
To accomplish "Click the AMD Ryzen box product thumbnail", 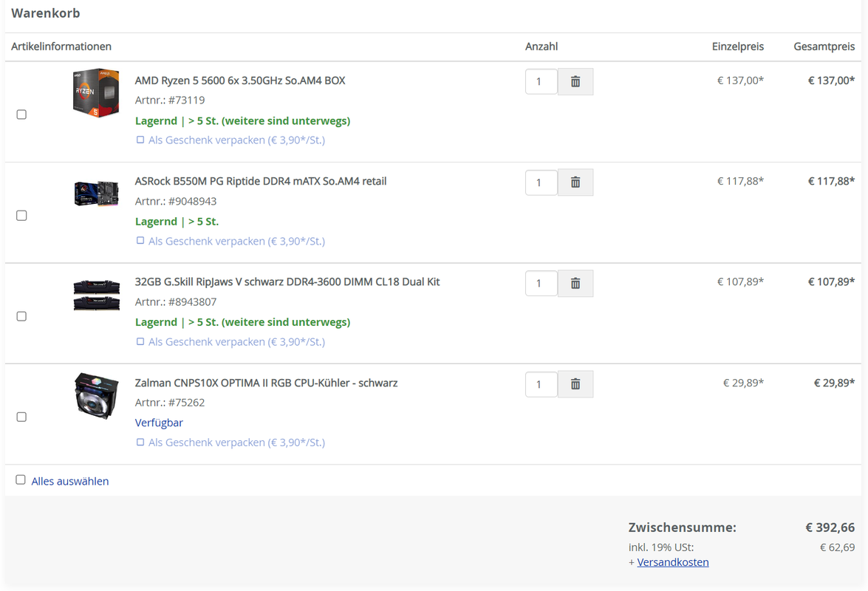I will (96, 93).
